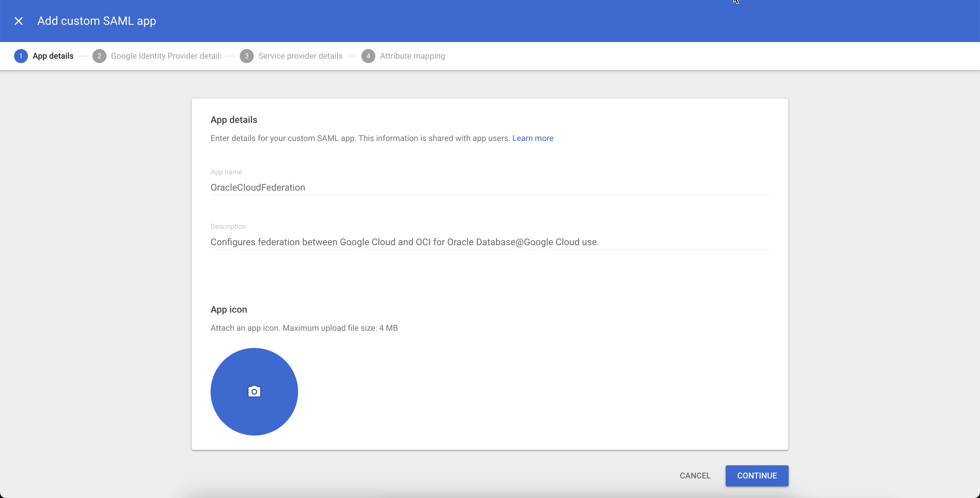Click the Add custom SAML app title
Image resolution: width=980 pixels, height=498 pixels.
pyautogui.click(x=96, y=21)
